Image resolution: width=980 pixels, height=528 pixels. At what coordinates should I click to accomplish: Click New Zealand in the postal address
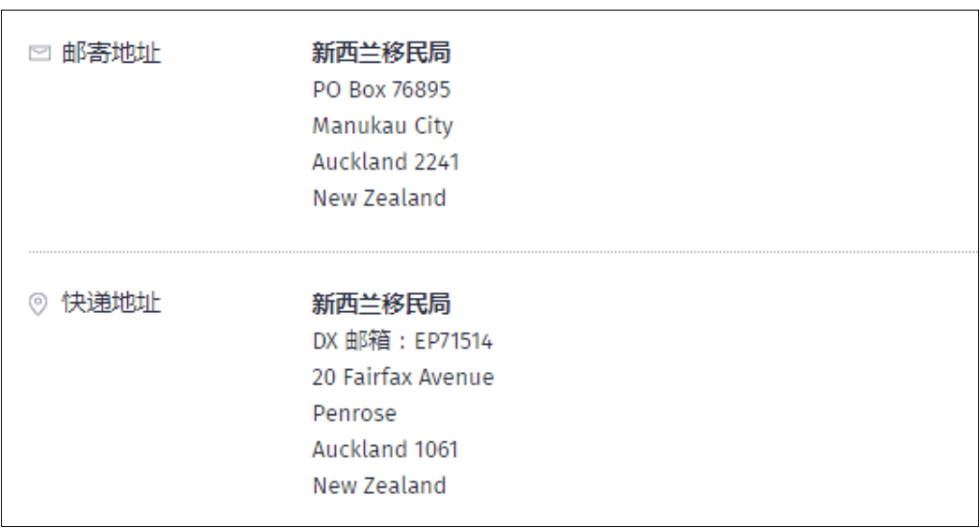(379, 198)
